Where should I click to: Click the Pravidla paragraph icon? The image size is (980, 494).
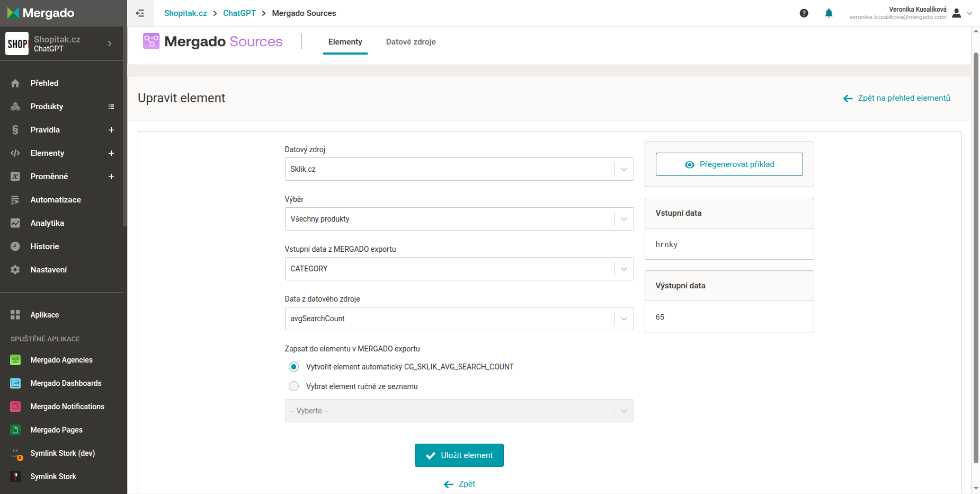(15, 130)
